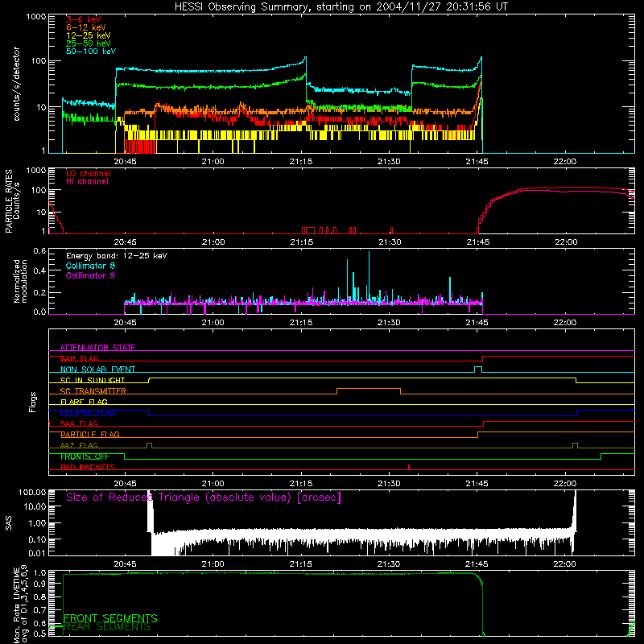644x644 pixels.
Task: Click the GAP_FLAG label
Action: click(x=79, y=358)
